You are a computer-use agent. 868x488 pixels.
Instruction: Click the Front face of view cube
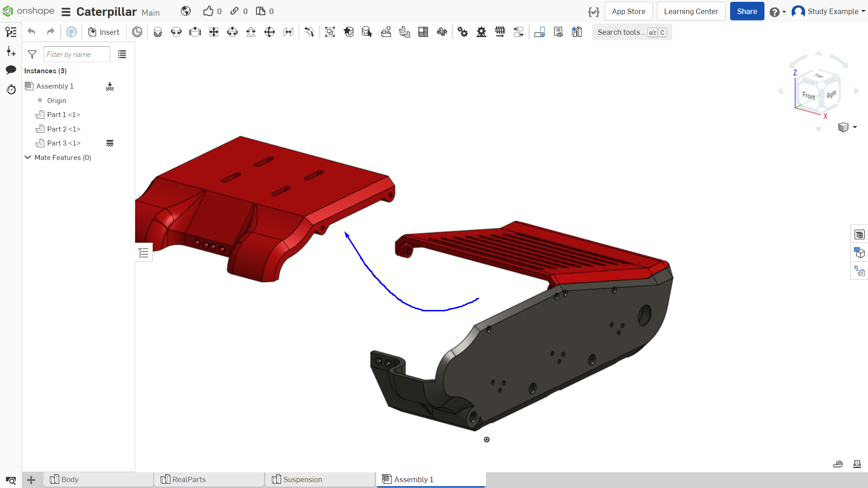809,95
